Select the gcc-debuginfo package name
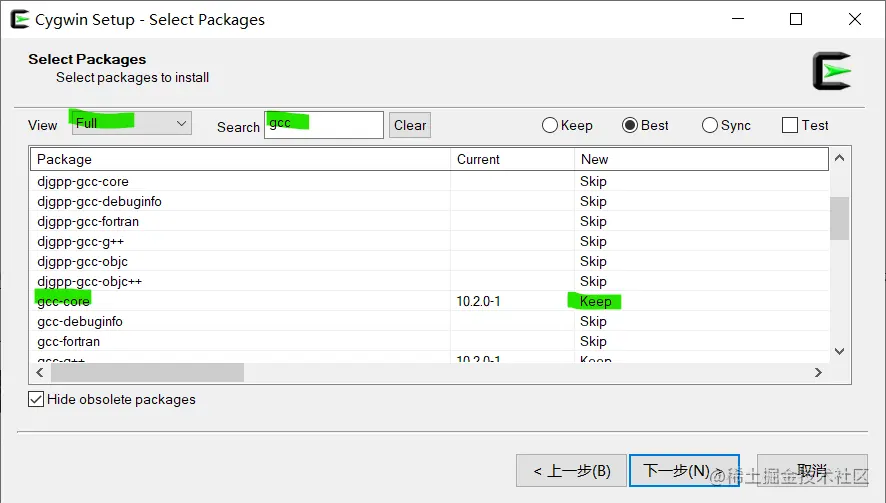This screenshot has width=886, height=503. coord(80,322)
